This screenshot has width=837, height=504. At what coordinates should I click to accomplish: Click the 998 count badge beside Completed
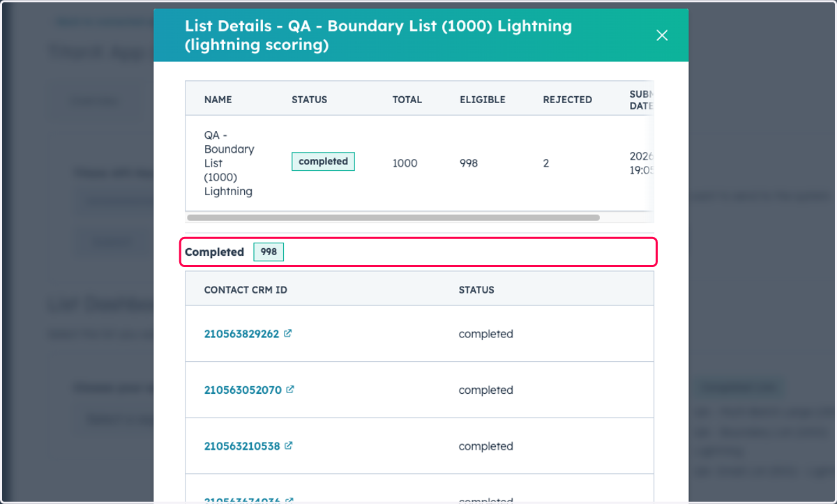[269, 252]
